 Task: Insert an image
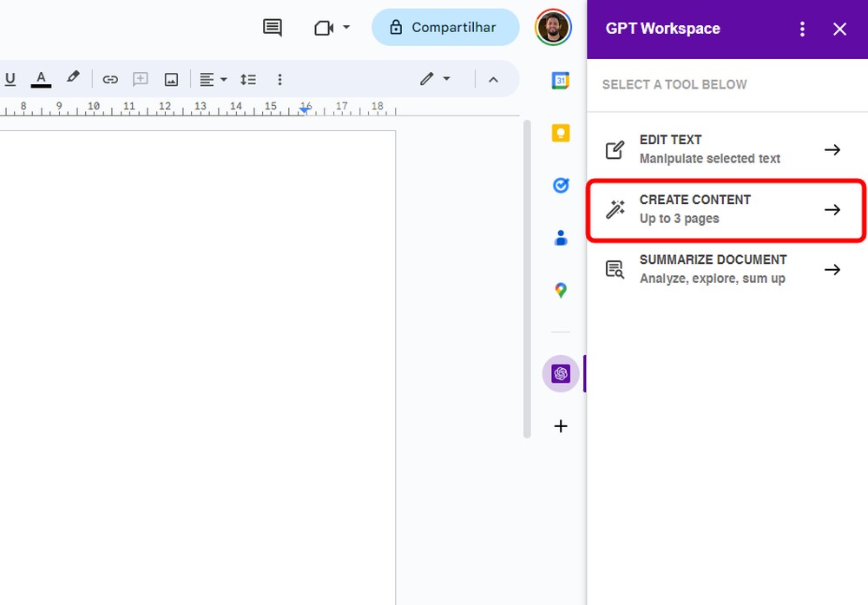(x=171, y=79)
